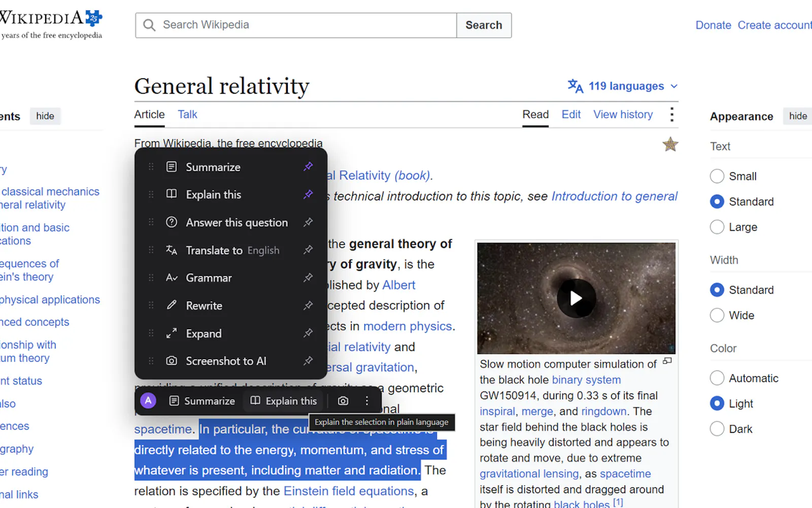This screenshot has height=508, width=812.
Task: Switch to the Talk tab
Action: 187,115
